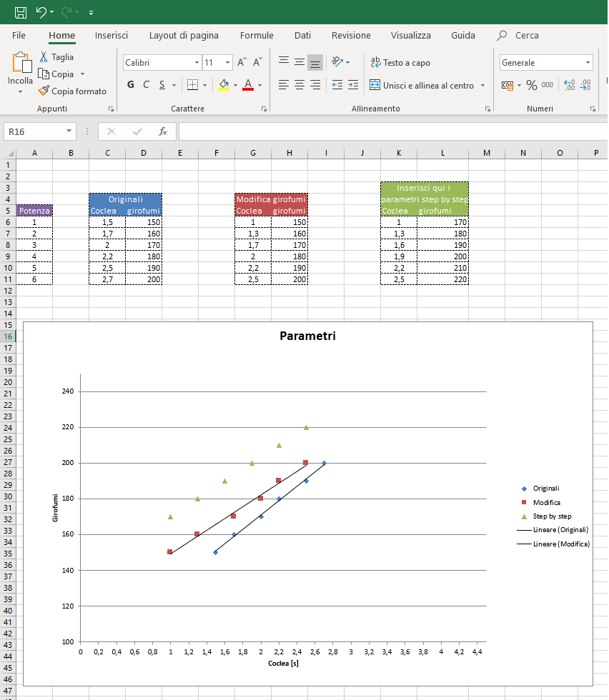Image resolution: width=609 pixels, height=700 pixels.
Task: Toggle italic C formatting
Action: click(x=146, y=85)
